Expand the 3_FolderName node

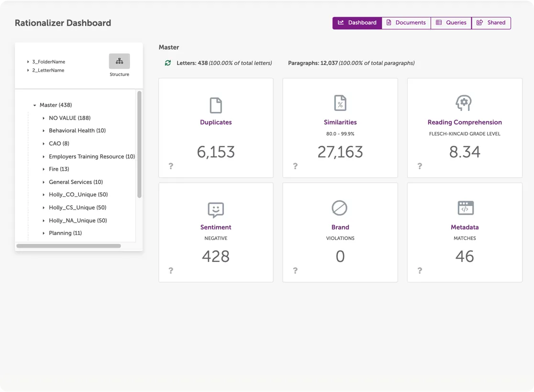click(28, 62)
